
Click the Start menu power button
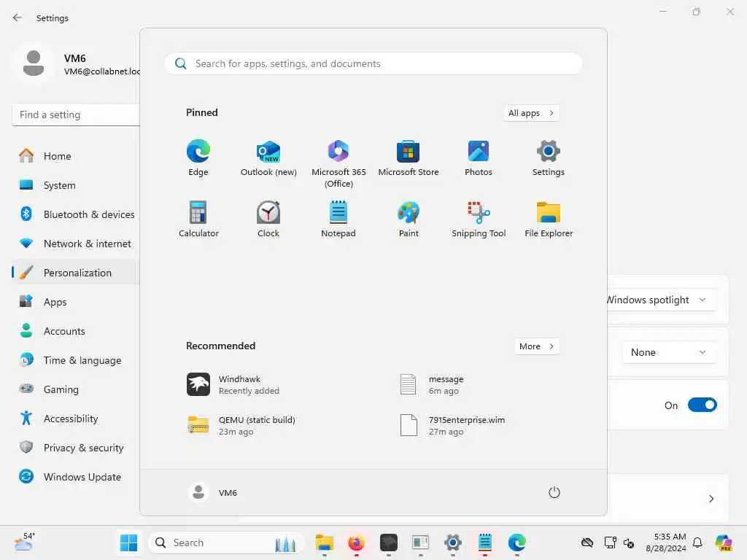[x=554, y=492]
